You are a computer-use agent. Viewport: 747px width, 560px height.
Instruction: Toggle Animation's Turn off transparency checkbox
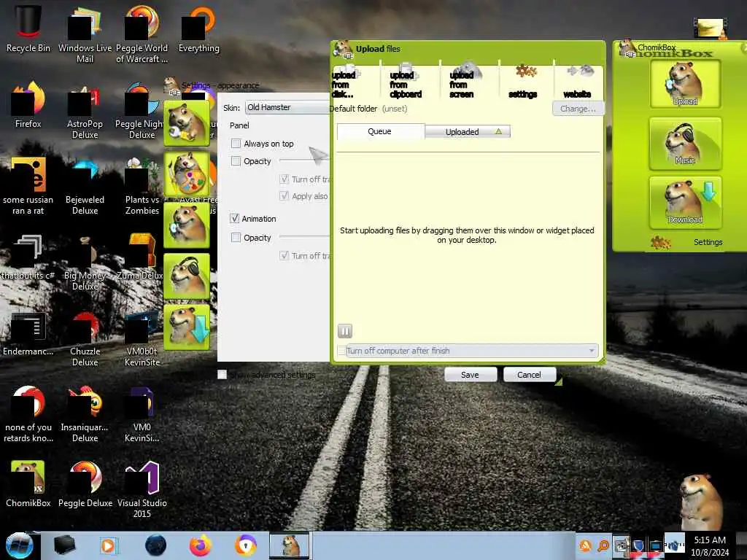click(284, 256)
